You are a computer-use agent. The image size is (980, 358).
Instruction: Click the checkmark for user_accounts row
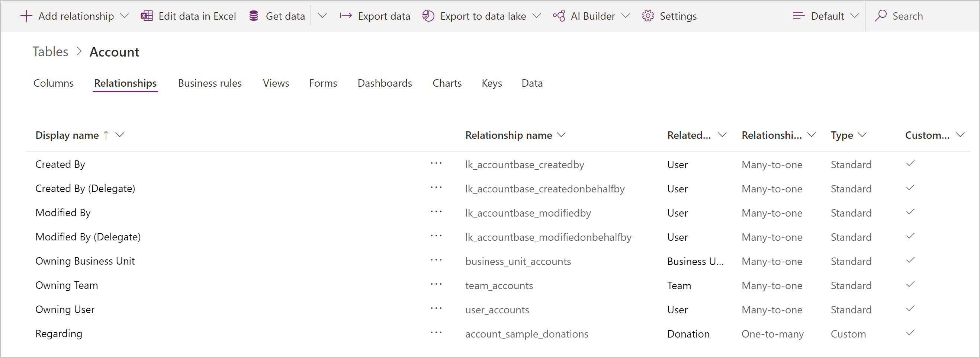911,308
